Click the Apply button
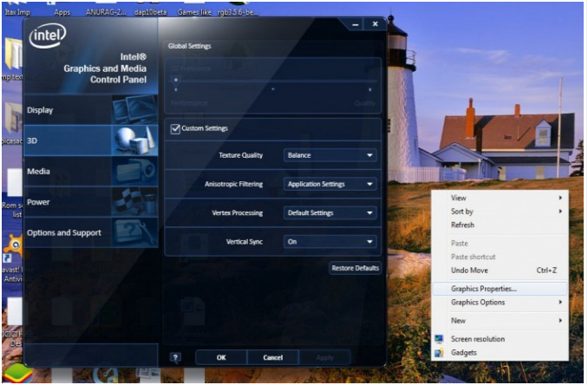The image size is (588, 385). (x=324, y=357)
